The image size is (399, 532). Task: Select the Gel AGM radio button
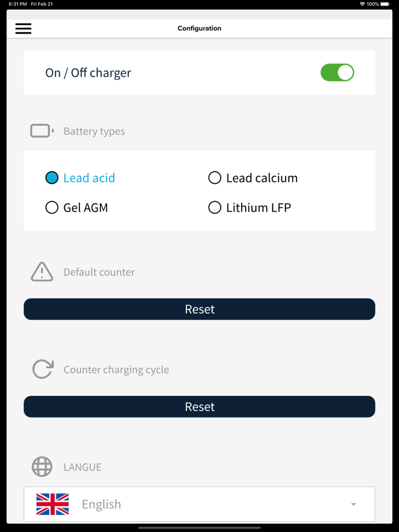click(52, 207)
